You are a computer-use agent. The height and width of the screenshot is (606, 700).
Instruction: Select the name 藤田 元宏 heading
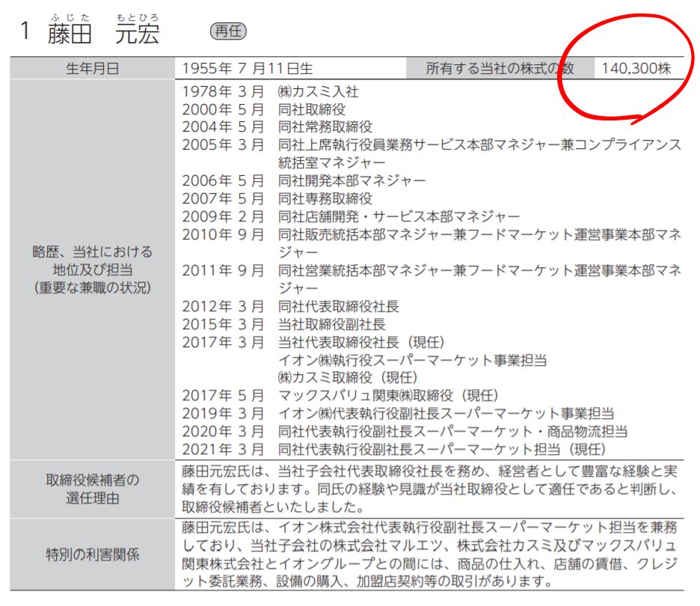pos(103,34)
